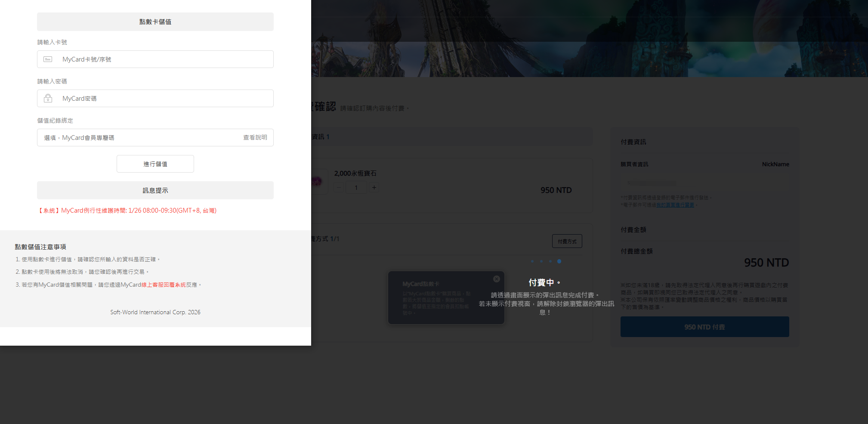Select the second carousel dot
Screen dimensions: 868x424
541,261
